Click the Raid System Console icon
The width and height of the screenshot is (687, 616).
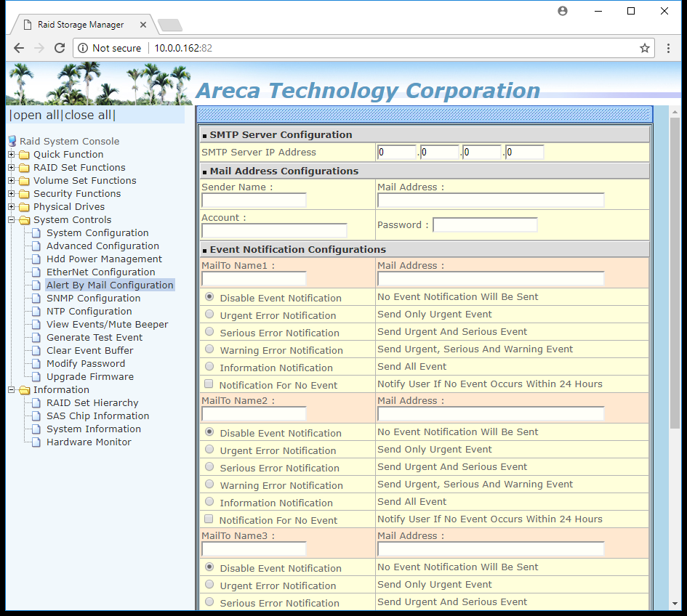point(12,141)
